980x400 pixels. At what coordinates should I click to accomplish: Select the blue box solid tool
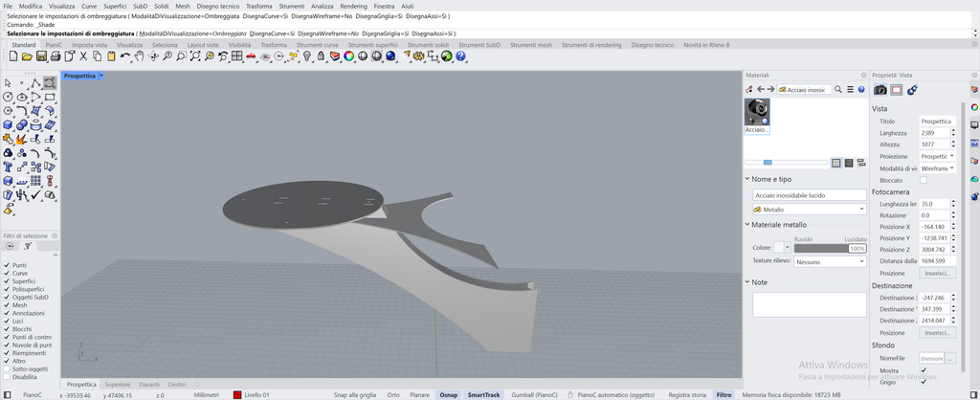8,124
